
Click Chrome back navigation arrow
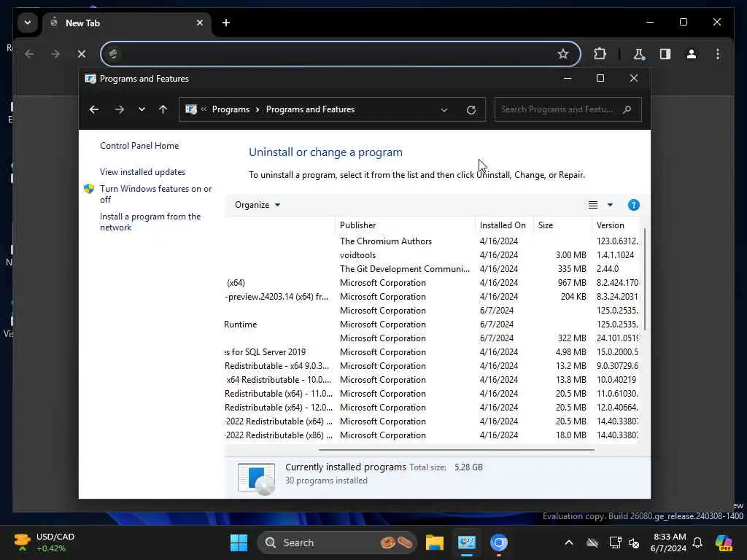pos(29,54)
